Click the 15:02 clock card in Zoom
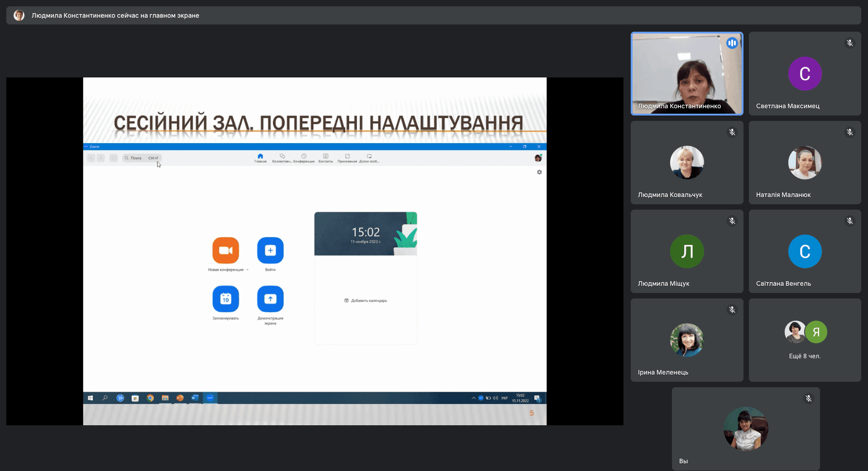Image resolution: width=868 pixels, height=471 pixels. [x=366, y=234]
